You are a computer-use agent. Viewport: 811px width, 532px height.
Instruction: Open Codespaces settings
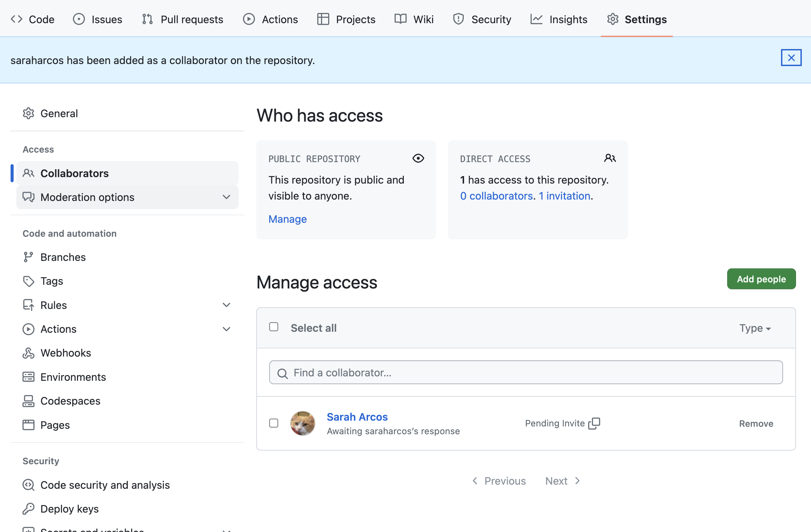point(127,401)
